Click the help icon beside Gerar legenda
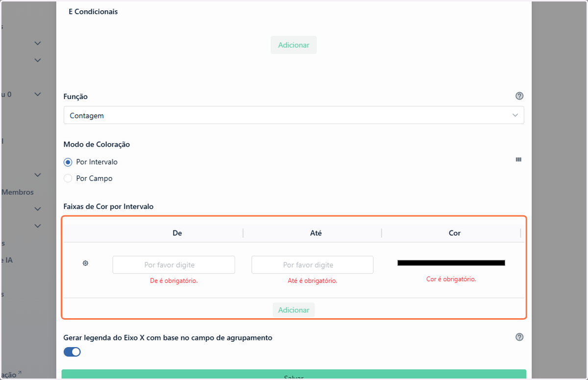The width and height of the screenshot is (588, 380). point(519,337)
